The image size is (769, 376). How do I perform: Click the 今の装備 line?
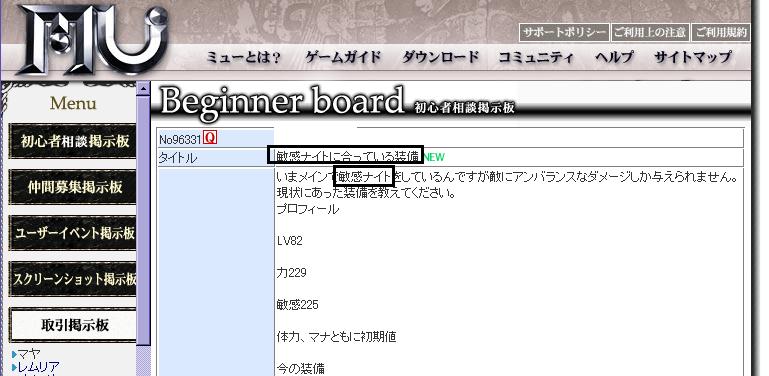coord(300,369)
